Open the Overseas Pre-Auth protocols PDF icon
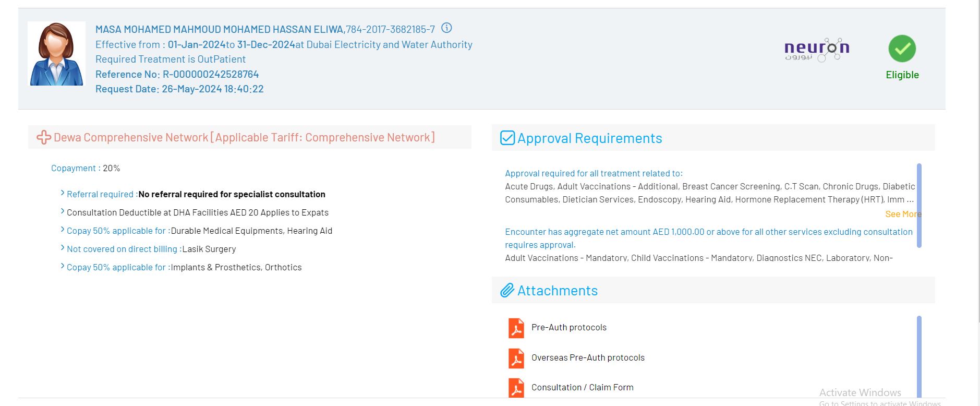This screenshot has width=980, height=406. coord(516,359)
